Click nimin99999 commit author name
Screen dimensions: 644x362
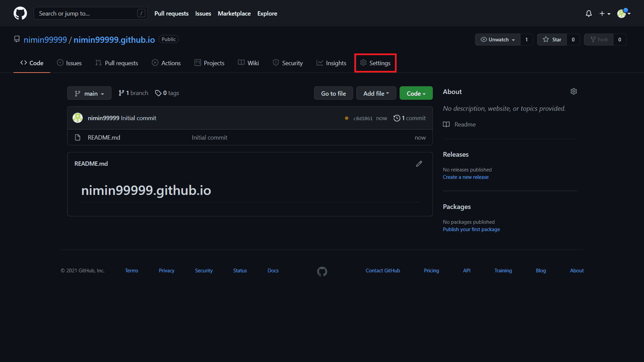click(x=103, y=118)
